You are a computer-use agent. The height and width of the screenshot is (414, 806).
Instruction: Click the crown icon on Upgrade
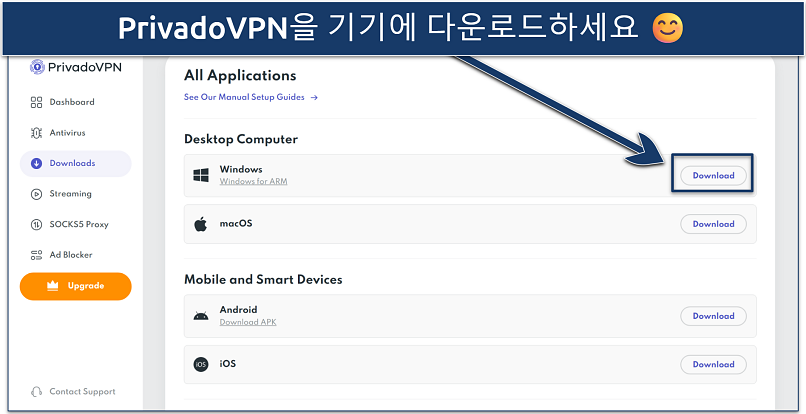pyautogui.click(x=52, y=286)
